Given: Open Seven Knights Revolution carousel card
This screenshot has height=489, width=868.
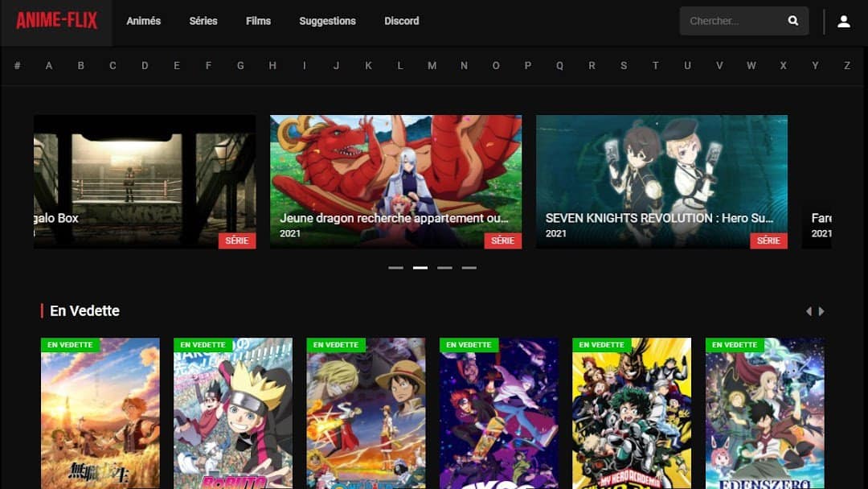Looking at the screenshot, I should [x=661, y=182].
